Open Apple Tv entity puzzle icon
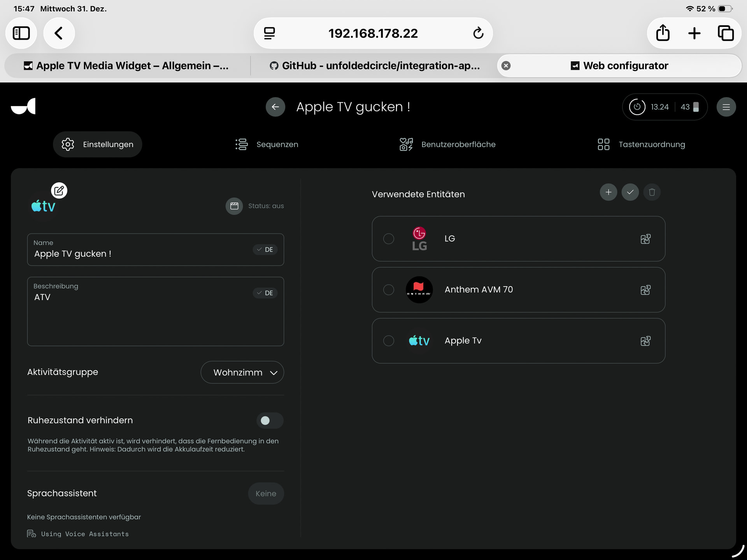 [645, 341]
